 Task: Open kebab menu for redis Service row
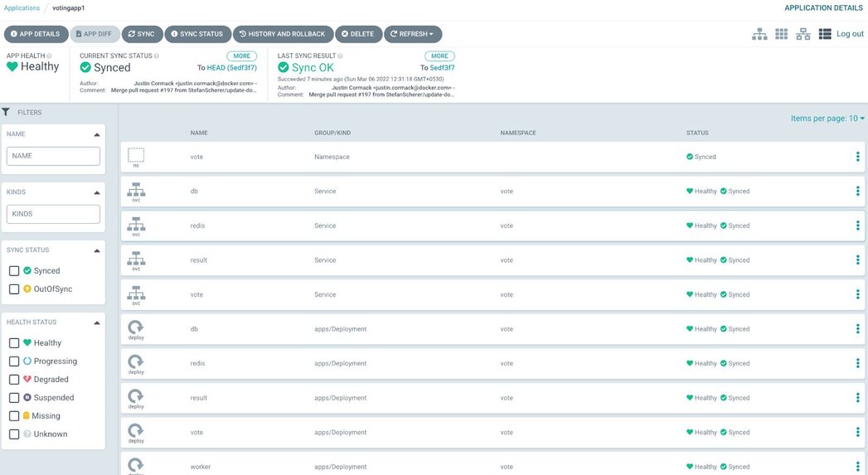[x=857, y=225]
